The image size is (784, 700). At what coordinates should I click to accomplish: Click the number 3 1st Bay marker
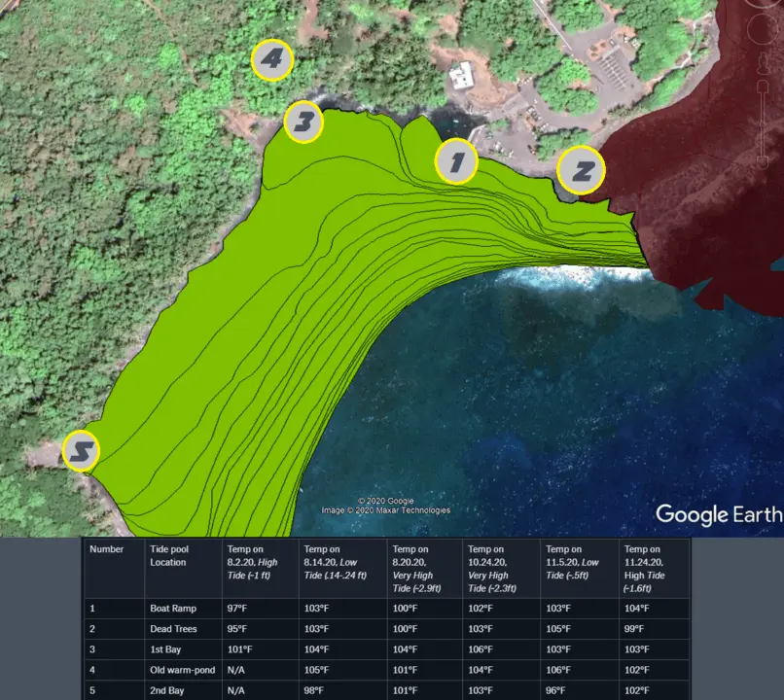tap(303, 122)
